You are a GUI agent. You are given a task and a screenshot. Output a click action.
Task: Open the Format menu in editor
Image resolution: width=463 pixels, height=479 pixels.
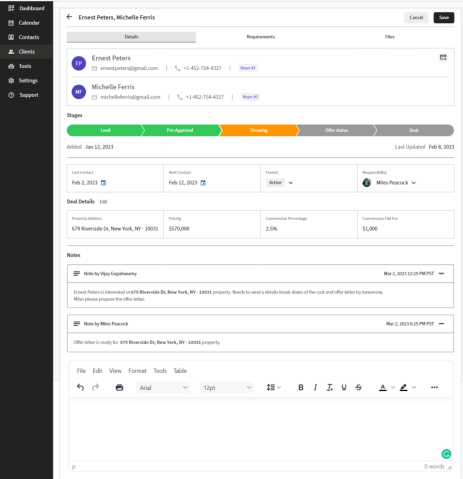click(x=137, y=371)
